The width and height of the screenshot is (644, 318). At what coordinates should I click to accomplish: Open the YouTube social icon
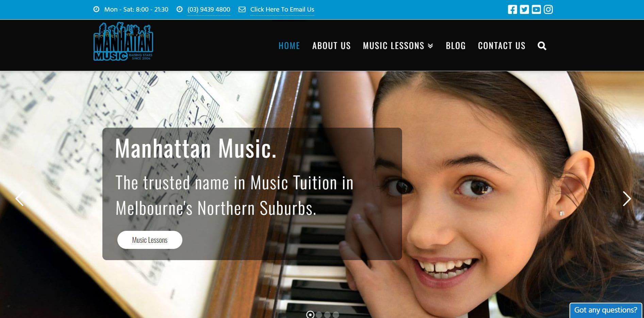point(536,10)
